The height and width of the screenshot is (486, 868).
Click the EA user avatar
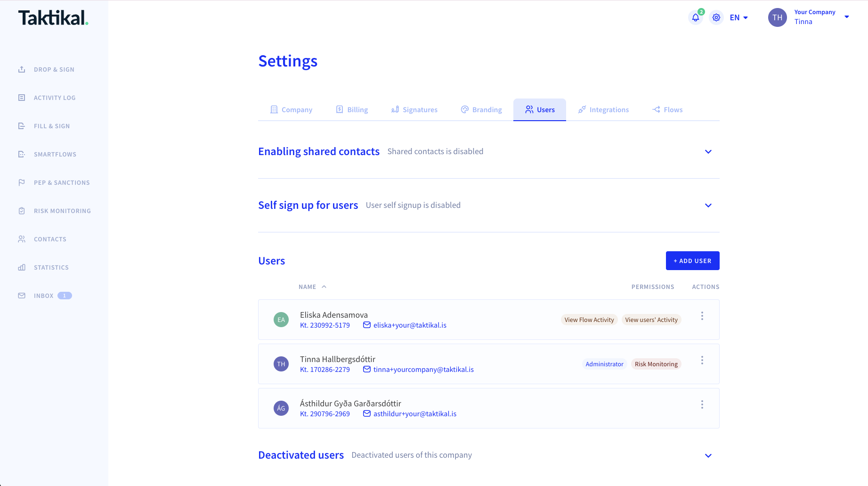click(281, 320)
